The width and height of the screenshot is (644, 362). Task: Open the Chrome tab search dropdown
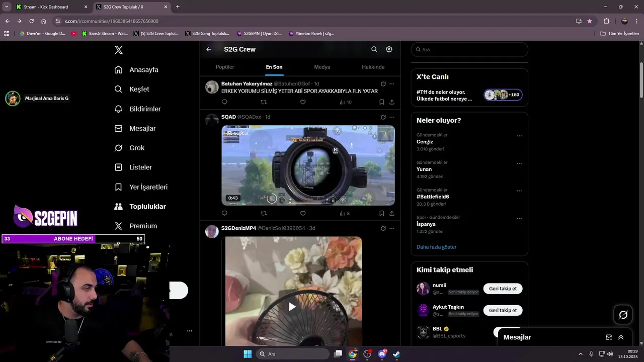coord(7,7)
